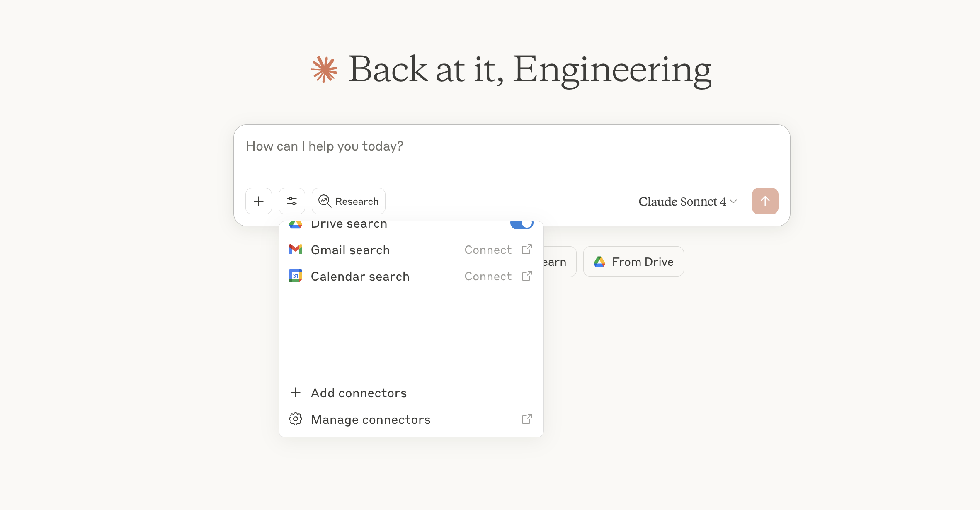Screen dimensions: 980x510
Task: Enable Research mode button
Action: coord(349,201)
